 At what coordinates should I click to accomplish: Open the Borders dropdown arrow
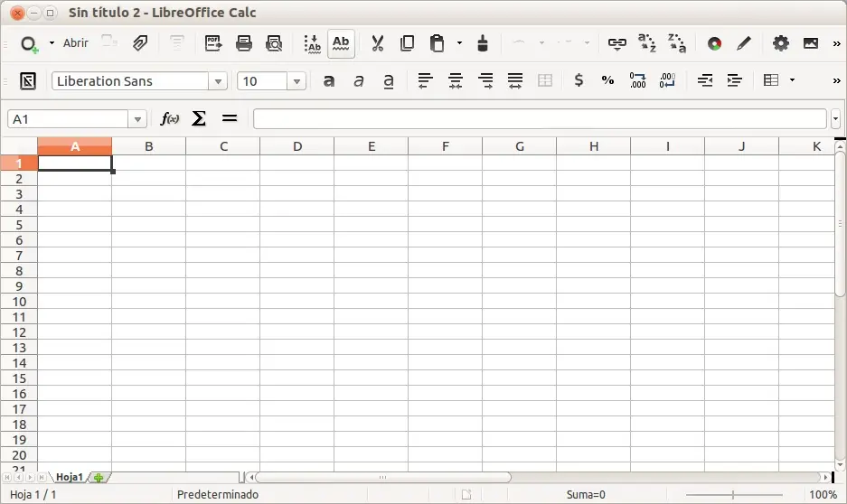click(793, 79)
